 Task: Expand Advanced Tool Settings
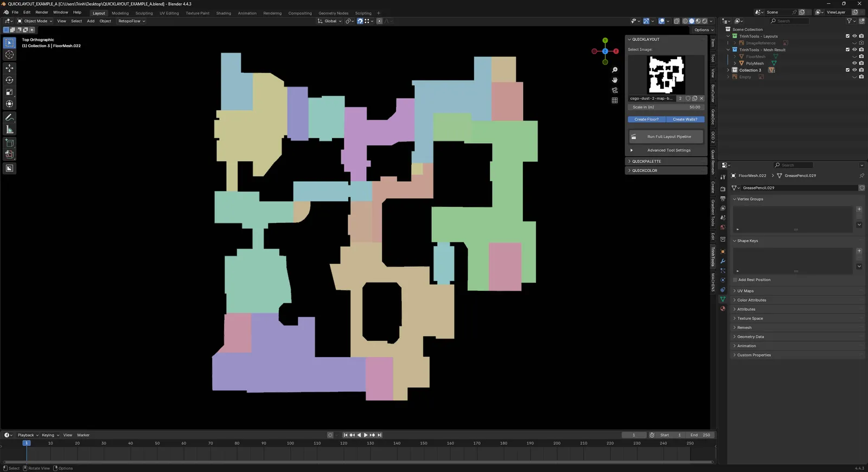[x=668, y=150]
